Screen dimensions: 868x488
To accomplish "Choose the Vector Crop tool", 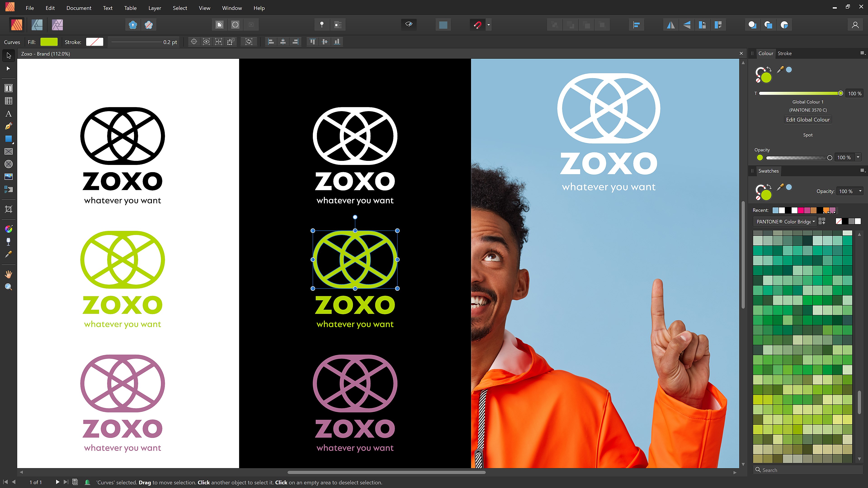I will click(8, 209).
